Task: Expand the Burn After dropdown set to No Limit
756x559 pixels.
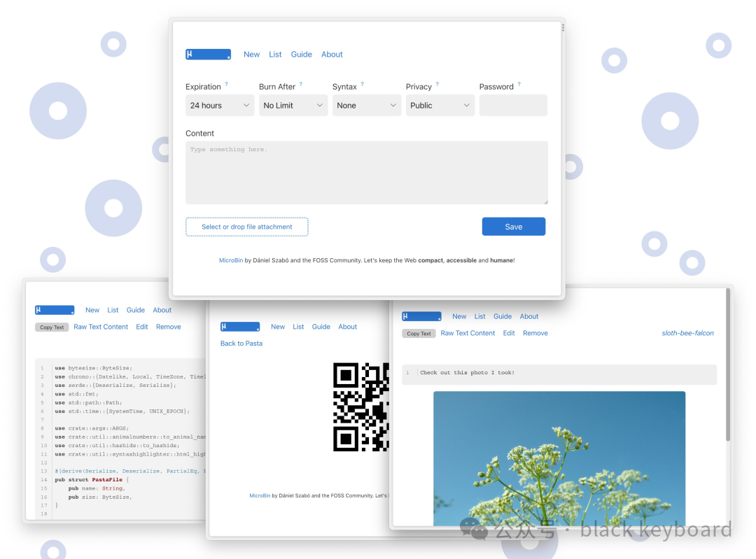Action: point(293,106)
